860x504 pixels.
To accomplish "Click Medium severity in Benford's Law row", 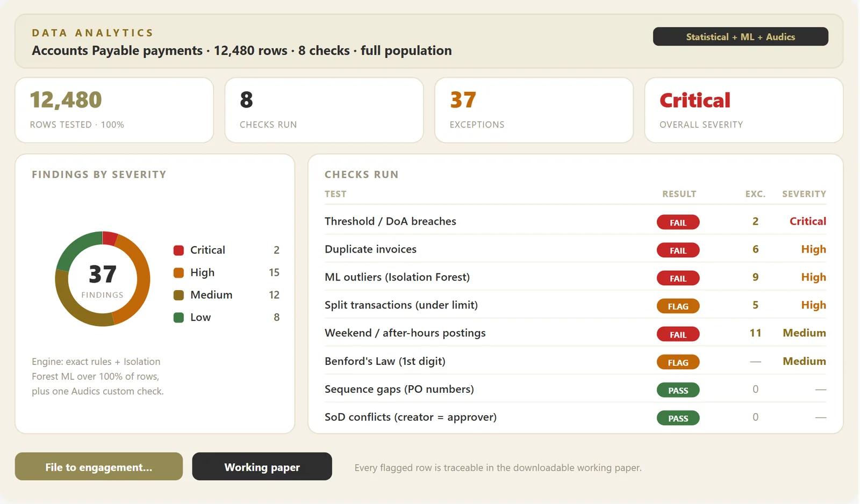I will pyautogui.click(x=805, y=361).
